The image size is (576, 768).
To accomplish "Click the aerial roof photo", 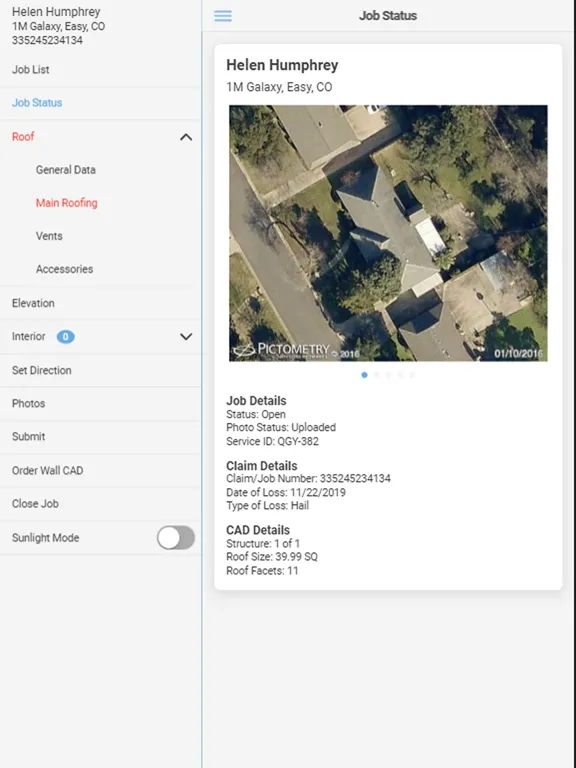I will pos(388,233).
